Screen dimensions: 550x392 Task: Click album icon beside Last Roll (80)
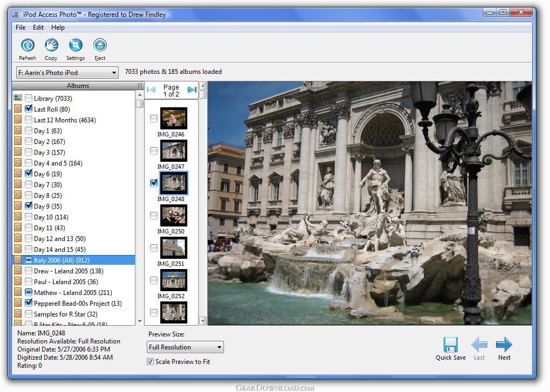[18, 109]
